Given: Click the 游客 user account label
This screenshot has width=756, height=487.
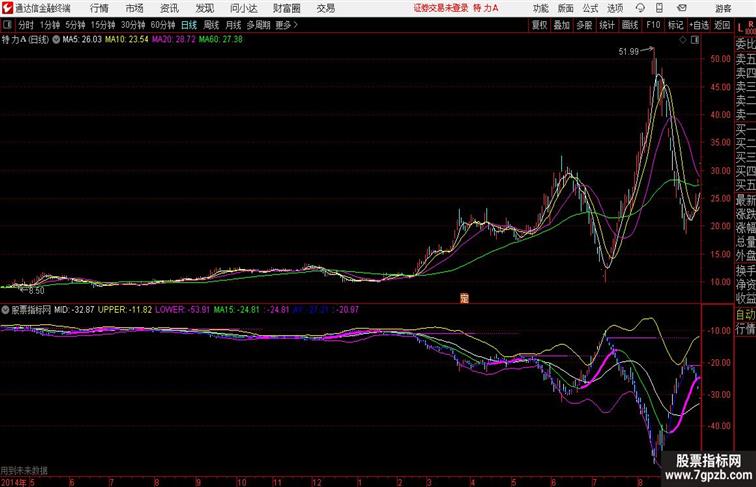Looking at the screenshot, I should pyautogui.click(x=723, y=8).
